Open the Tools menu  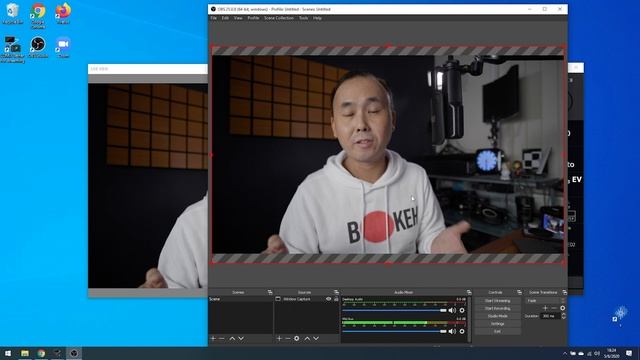303,18
